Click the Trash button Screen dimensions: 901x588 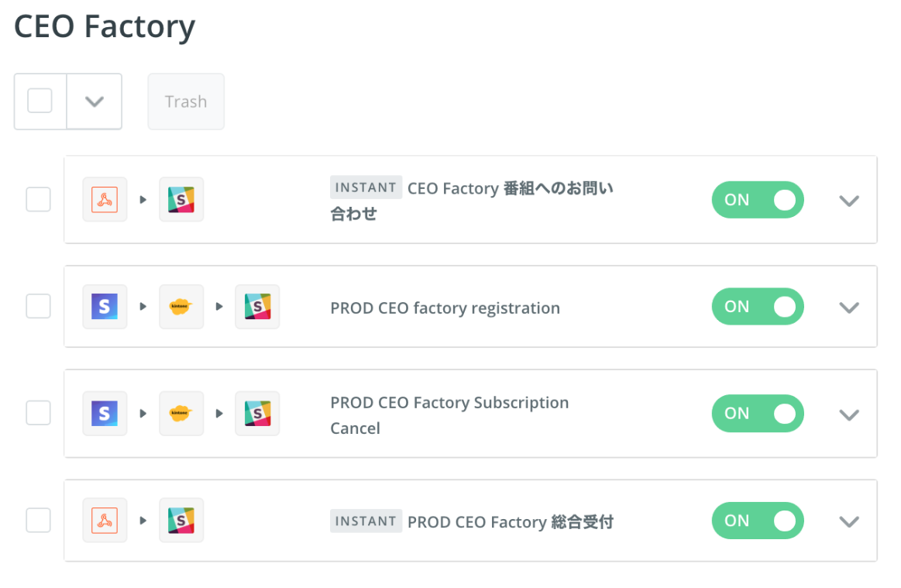pyautogui.click(x=186, y=101)
